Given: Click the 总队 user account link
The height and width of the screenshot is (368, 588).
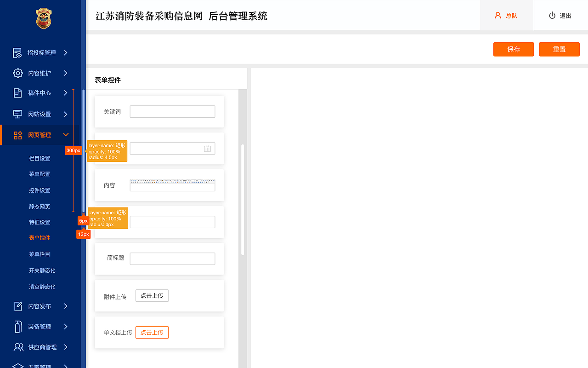Looking at the screenshot, I should click(x=512, y=16).
